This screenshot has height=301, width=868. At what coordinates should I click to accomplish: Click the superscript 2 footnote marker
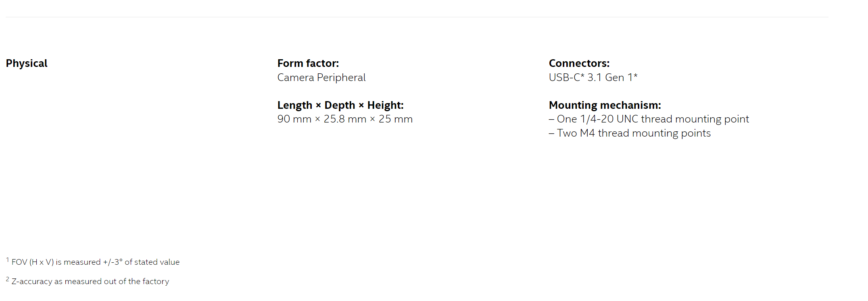(8, 279)
